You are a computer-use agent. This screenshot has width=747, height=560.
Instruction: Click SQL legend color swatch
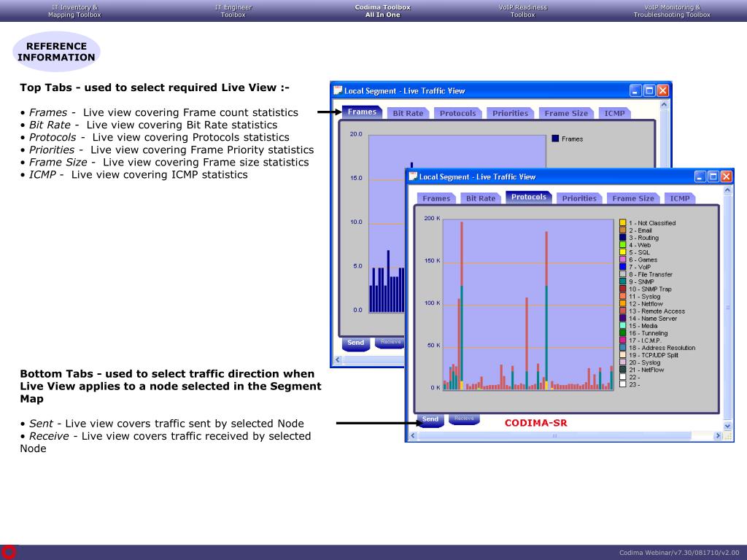[x=623, y=252]
